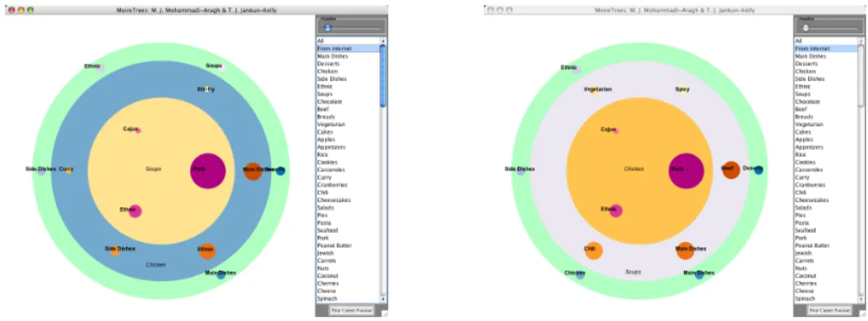Select 'Cheesecakes' in right window's list

click(x=826, y=200)
